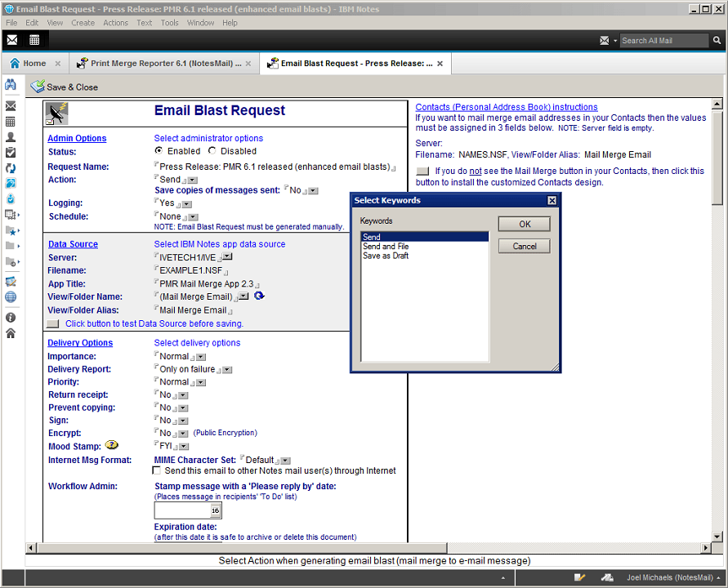Select the Disabled status radio button
728x588 pixels.
point(212,151)
